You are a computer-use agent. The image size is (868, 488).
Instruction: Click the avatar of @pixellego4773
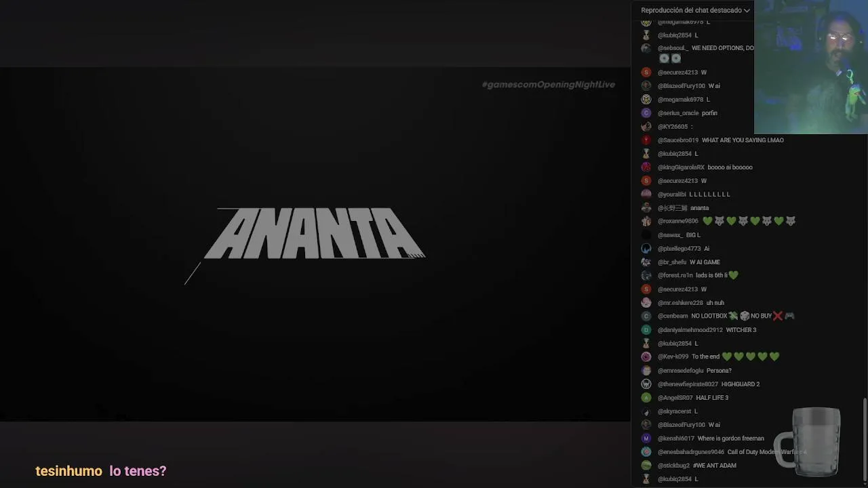coord(646,249)
